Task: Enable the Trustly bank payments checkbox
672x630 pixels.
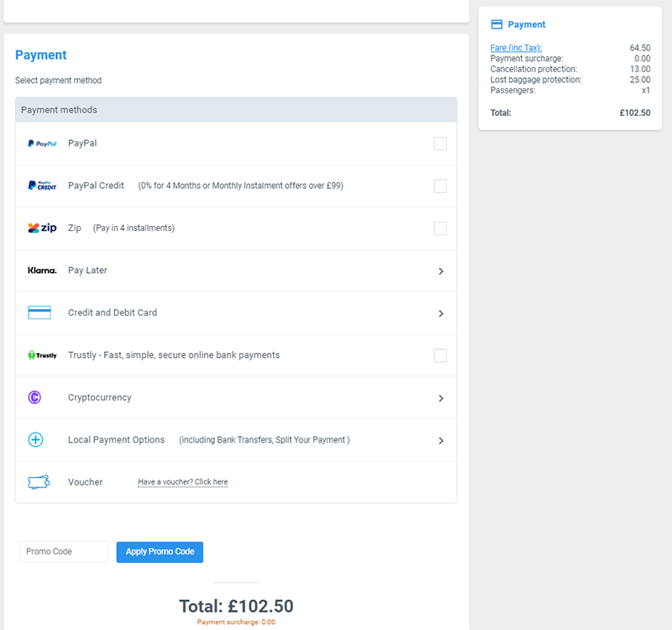Action: pyautogui.click(x=440, y=355)
